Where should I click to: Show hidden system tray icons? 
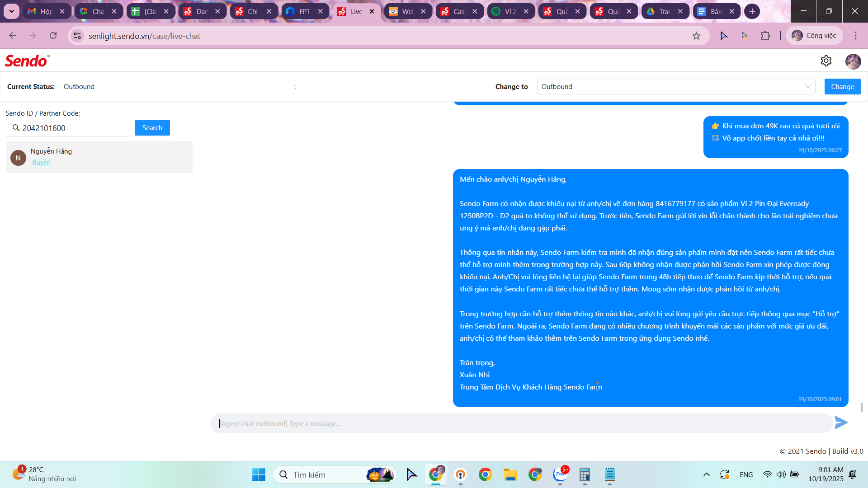point(706,475)
